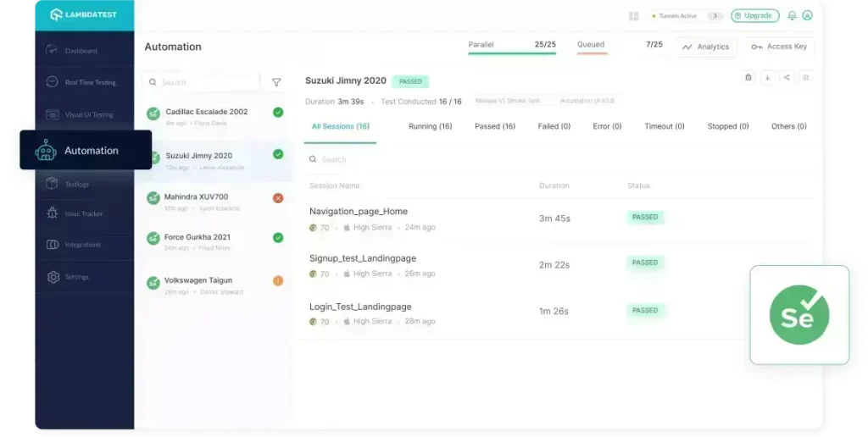
Task: Open the Analytics button
Action: tap(706, 47)
